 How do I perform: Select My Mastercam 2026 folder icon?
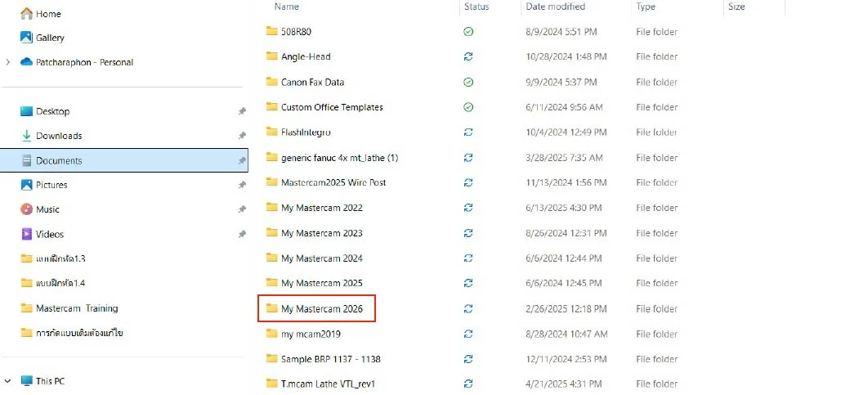[x=271, y=308]
